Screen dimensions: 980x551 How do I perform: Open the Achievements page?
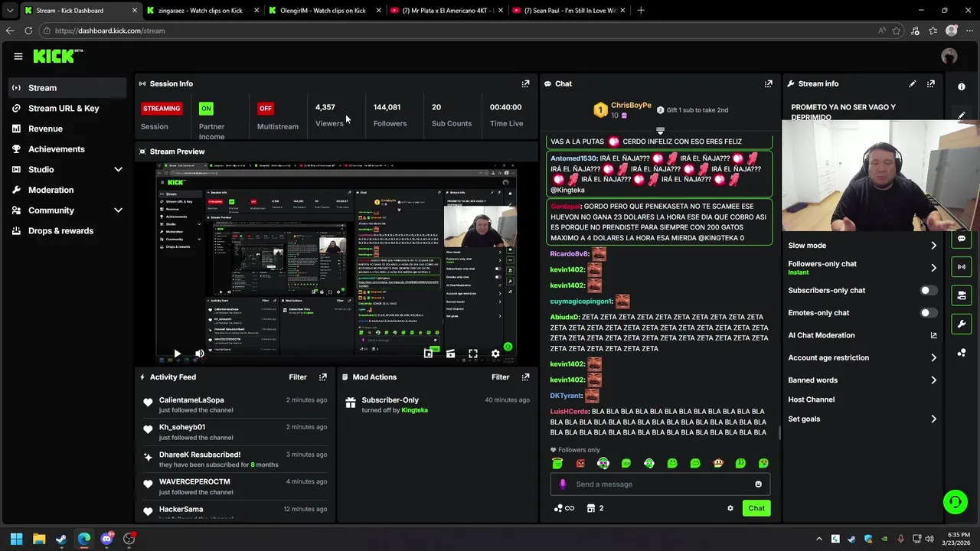(x=67, y=149)
